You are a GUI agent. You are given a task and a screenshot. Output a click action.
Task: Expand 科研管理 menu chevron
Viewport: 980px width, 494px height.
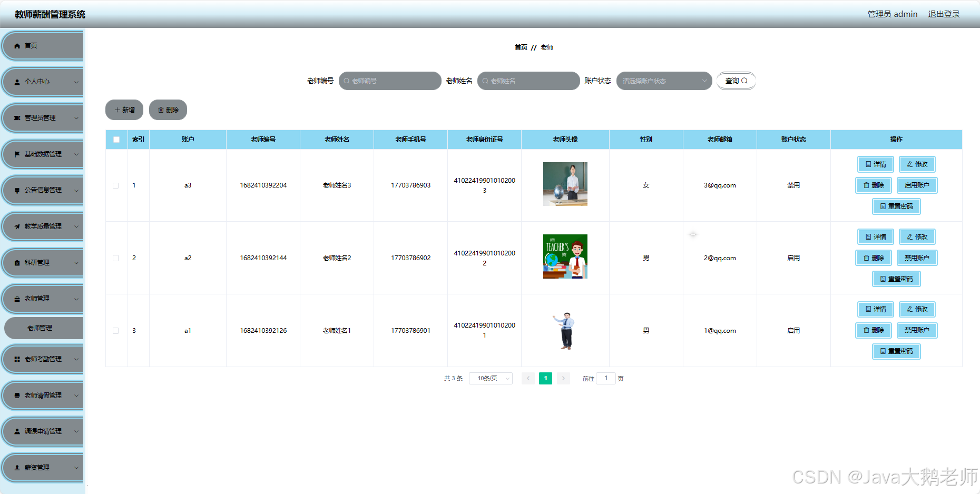76,263
